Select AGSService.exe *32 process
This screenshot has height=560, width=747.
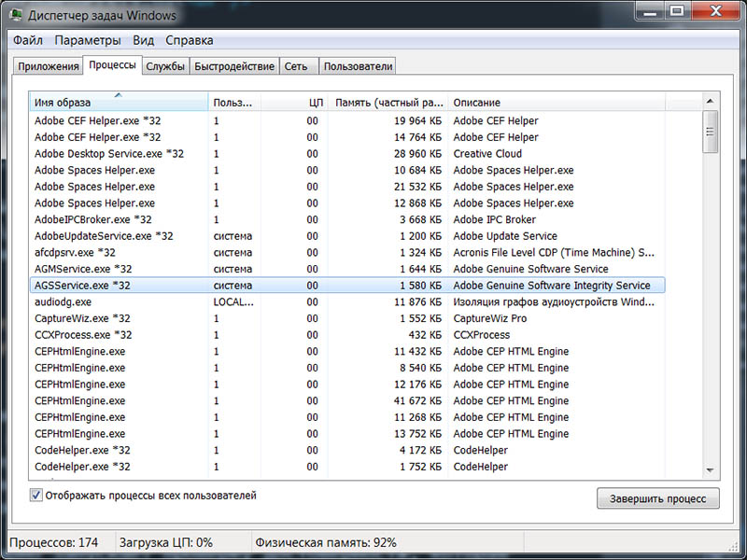tap(346, 286)
